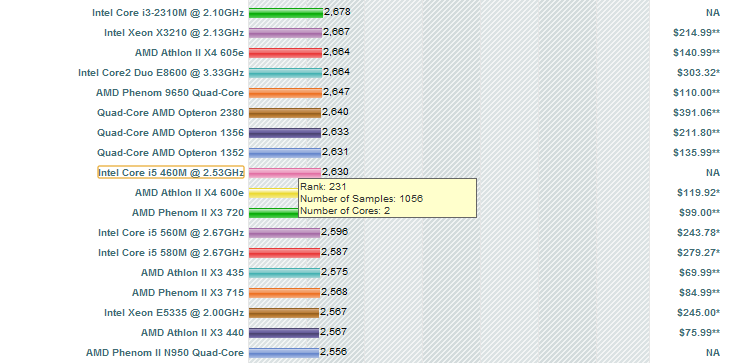Screen dimensions: 746x363
Task: Click the $279.27* price link
Action: coord(698,253)
